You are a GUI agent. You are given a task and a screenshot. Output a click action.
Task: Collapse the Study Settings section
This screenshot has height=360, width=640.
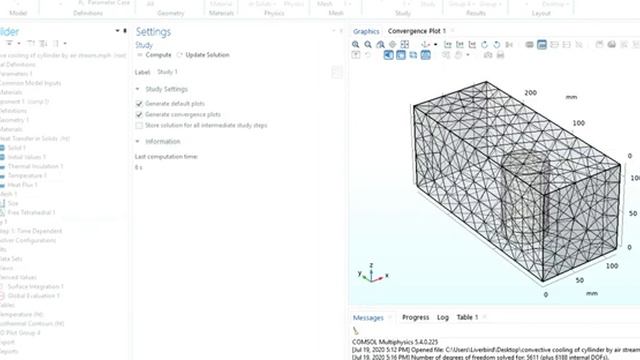[138, 89]
